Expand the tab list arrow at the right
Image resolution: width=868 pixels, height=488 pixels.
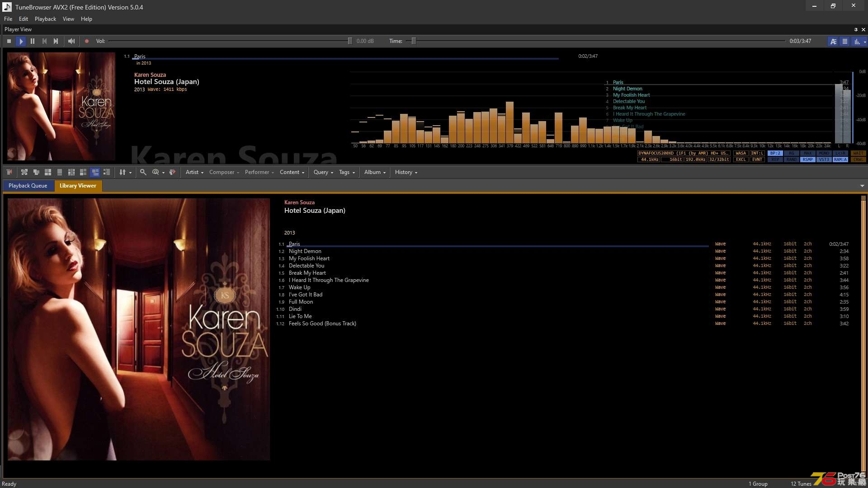pyautogui.click(x=862, y=186)
